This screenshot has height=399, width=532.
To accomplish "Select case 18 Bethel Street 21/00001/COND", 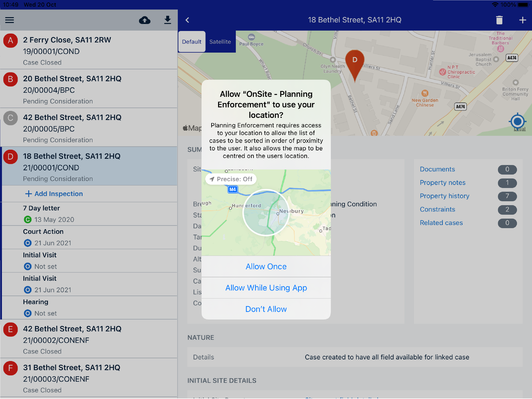I will click(89, 166).
